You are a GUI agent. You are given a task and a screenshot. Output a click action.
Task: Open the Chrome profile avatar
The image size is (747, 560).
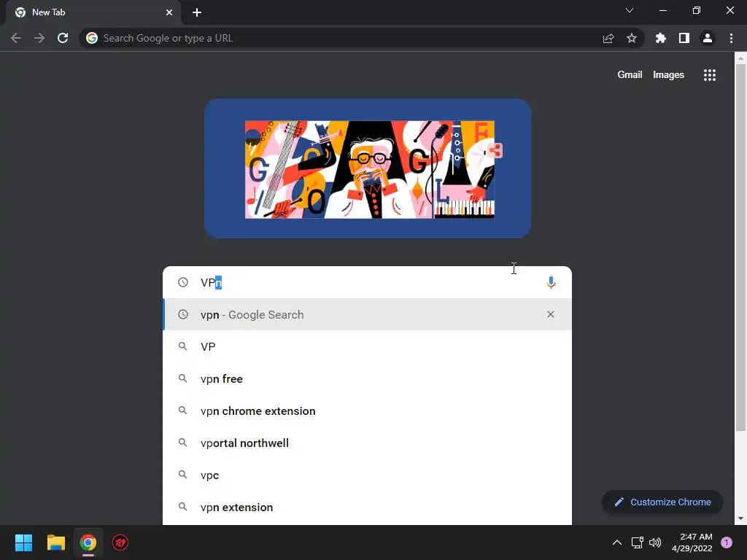coord(708,38)
